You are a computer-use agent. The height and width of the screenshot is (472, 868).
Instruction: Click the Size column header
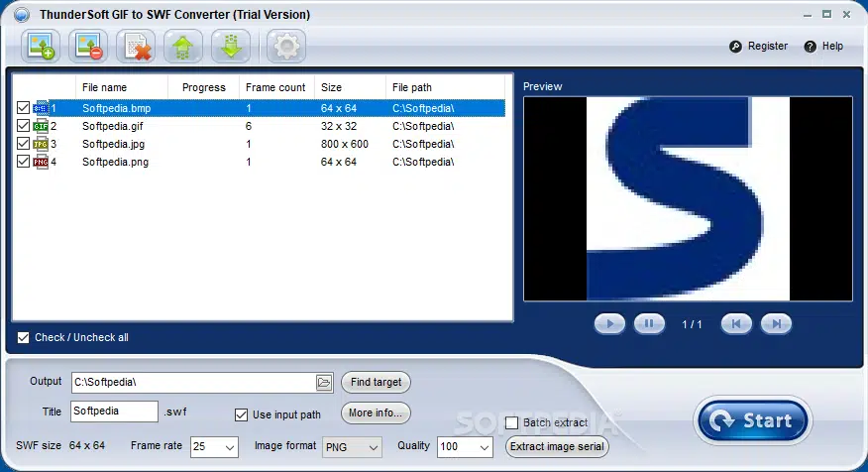[x=350, y=87]
